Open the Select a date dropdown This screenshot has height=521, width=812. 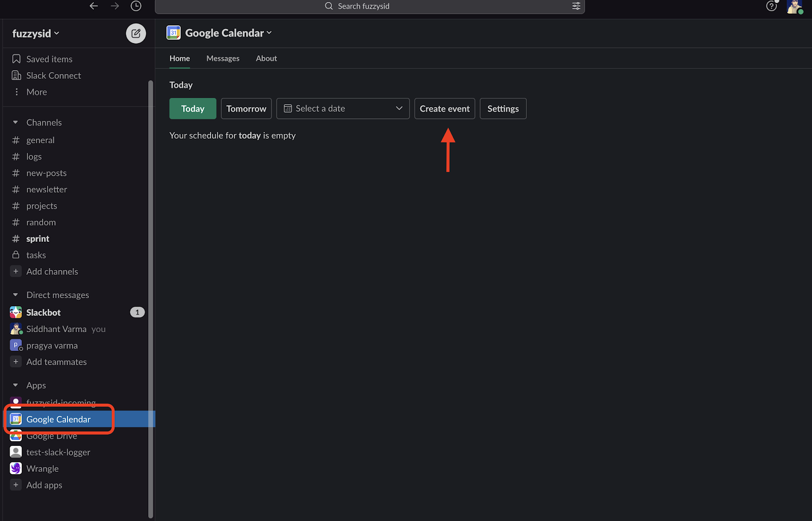tap(343, 109)
